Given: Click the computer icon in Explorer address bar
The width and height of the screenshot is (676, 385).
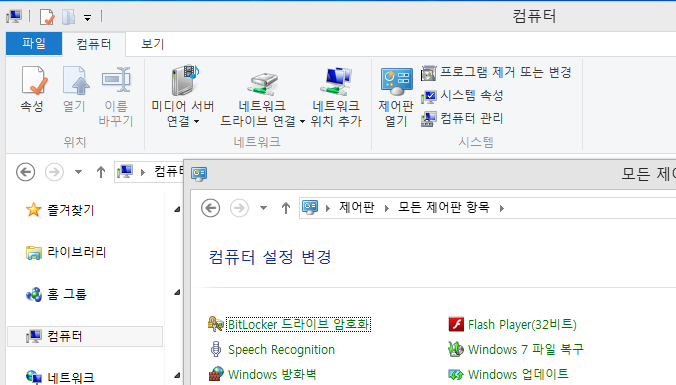Looking at the screenshot, I should coord(125,172).
